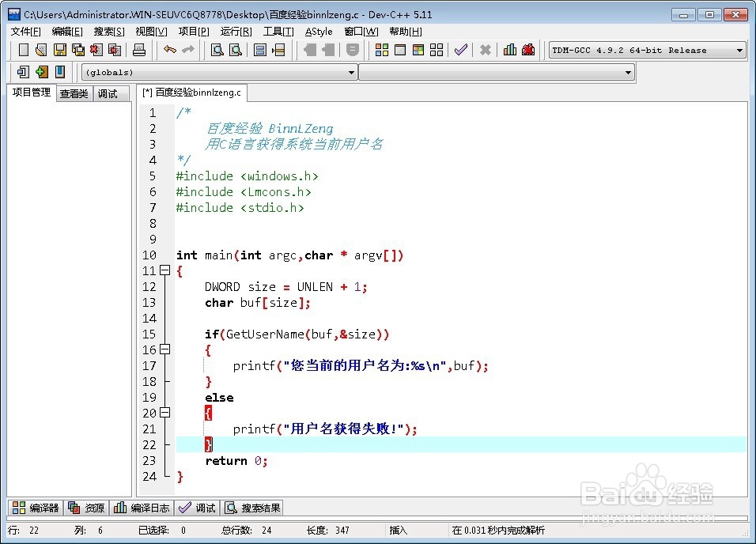Click the 'else' keyword on line 19
The image size is (756, 544).
219,398
